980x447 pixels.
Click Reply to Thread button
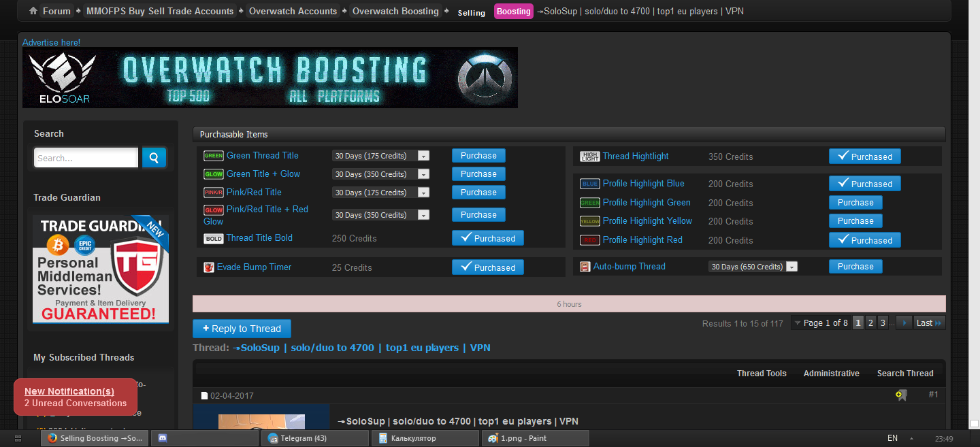coord(242,329)
